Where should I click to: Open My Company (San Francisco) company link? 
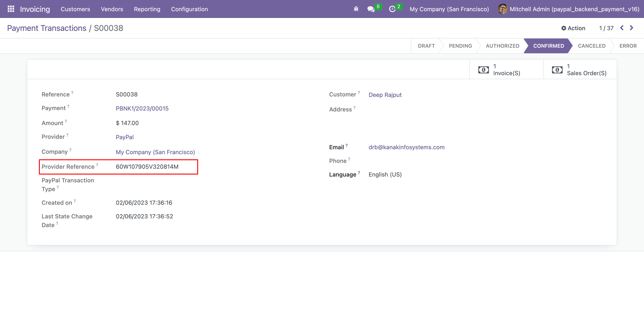point(155,152)
